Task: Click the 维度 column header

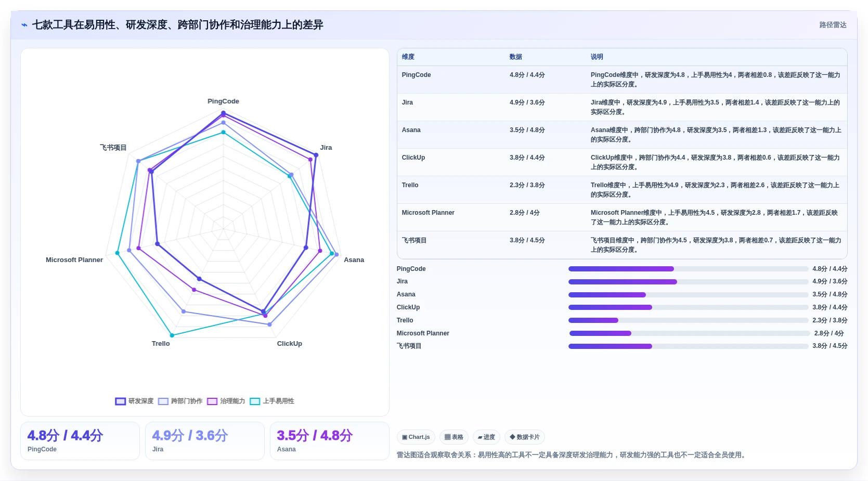Action: click(x=408, y=57)
